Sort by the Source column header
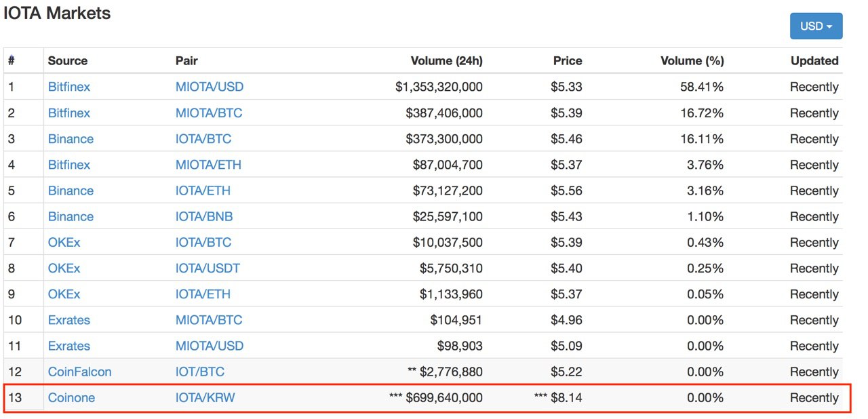This screenshot has width=868, height=419. tap(68, 60)
